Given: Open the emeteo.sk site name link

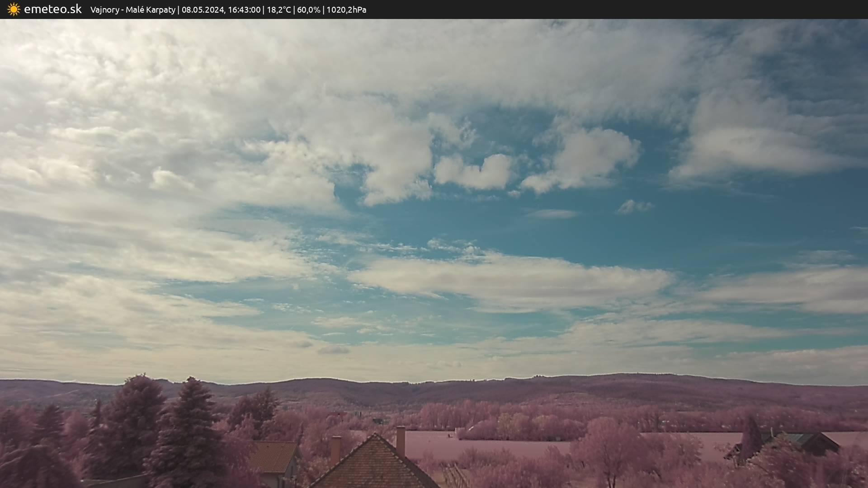Looking at the screenshot, I should point(53,9).
